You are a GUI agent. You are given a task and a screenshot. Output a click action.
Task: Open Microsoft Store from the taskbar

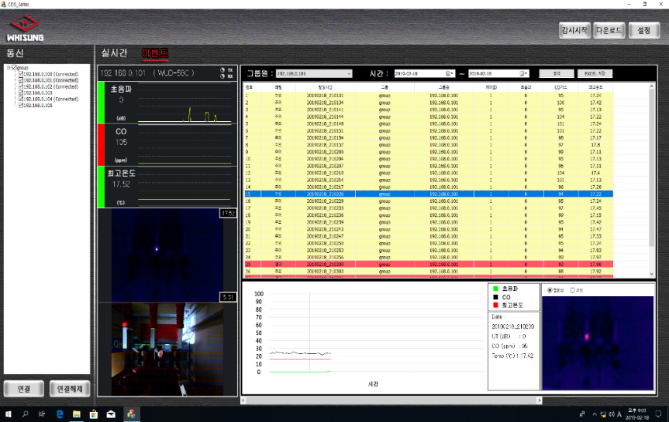(x=94, y=413)
